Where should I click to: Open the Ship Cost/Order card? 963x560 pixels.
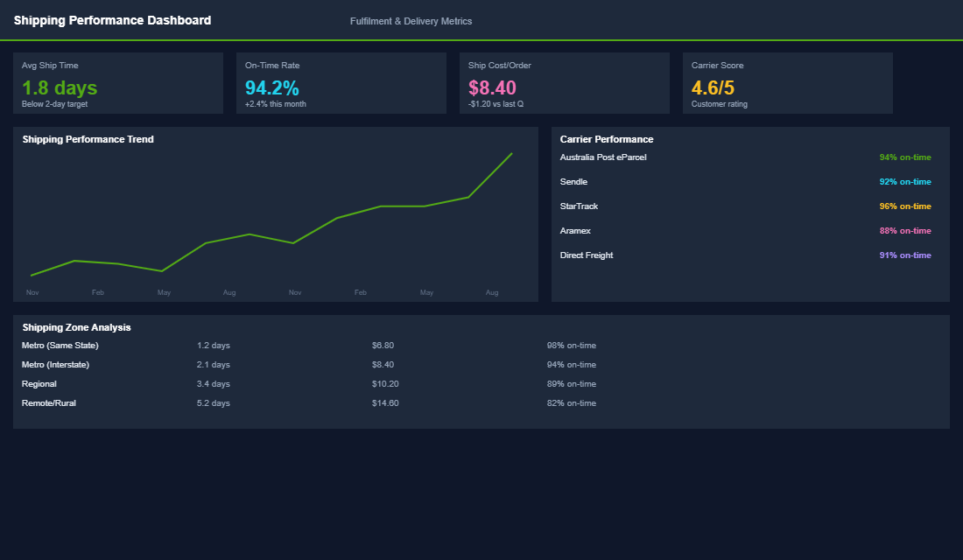[565, 83]
